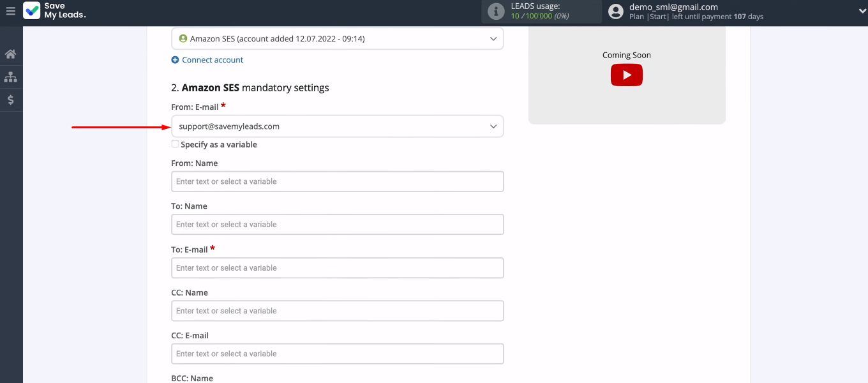Click the Coming Soon label
The image size is (868, 383).
point(627,55)
